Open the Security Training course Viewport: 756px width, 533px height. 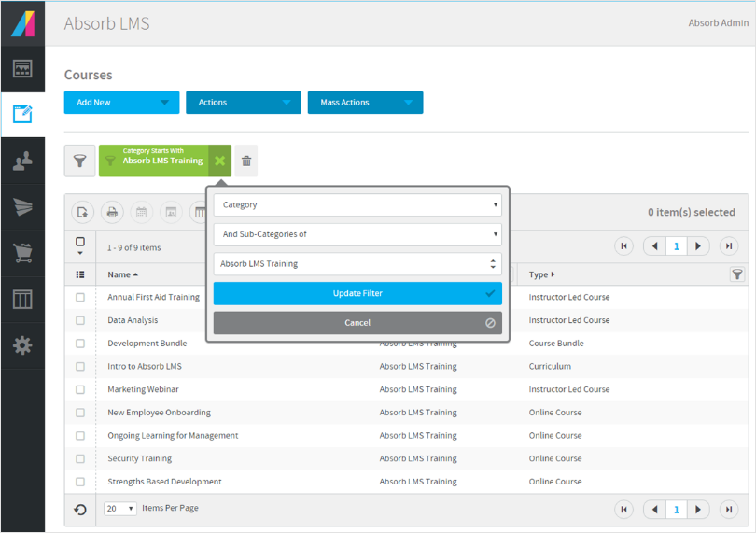tap(140, 458)
